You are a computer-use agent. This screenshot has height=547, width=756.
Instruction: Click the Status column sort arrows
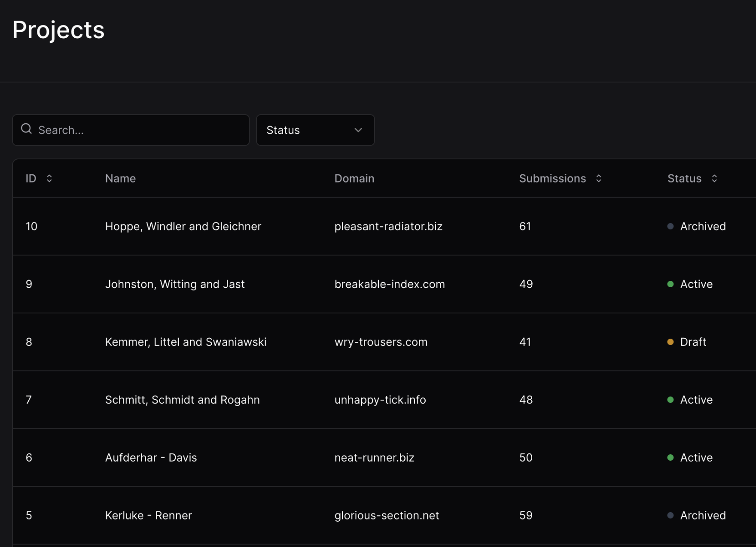[714, 179]
